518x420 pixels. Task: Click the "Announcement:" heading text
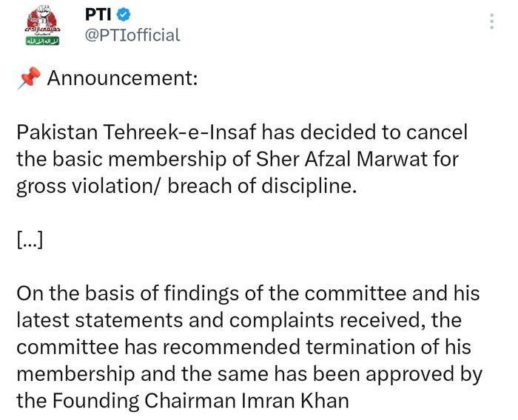coord(122,77)
